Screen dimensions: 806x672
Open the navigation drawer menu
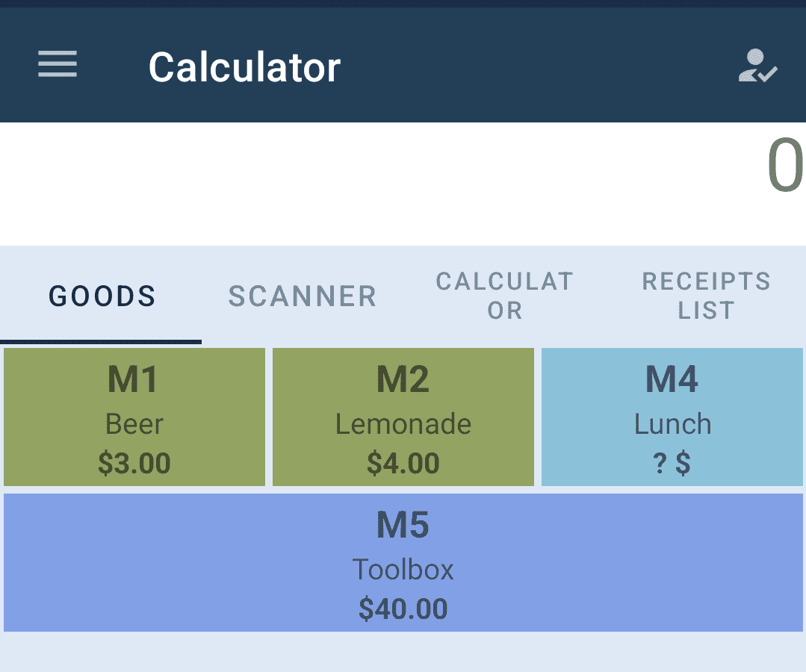57,65
